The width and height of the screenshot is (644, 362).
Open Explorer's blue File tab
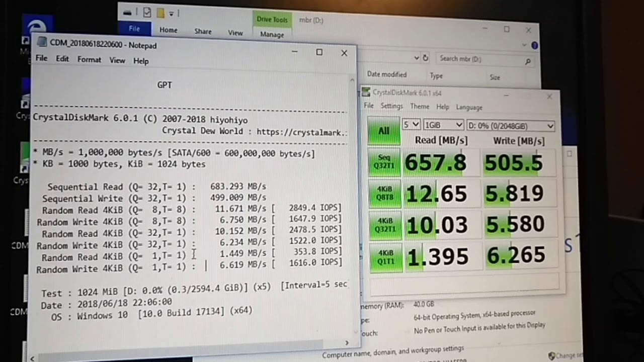(x=134, y=29)
